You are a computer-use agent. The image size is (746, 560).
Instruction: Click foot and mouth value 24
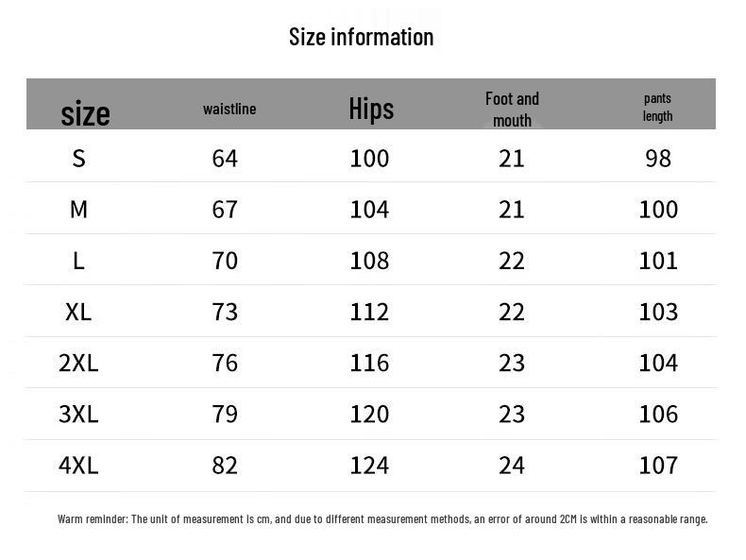512,465
